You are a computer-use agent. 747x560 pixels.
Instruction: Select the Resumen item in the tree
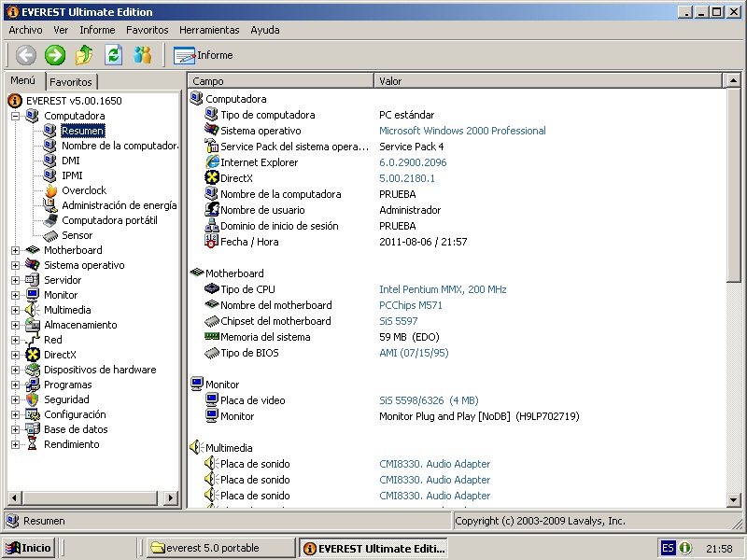(x=83, y=131)
